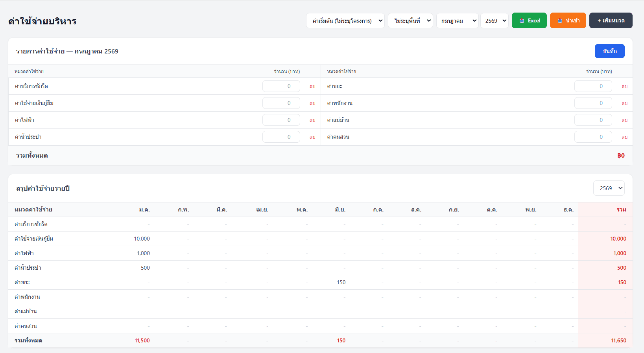Click ลบ link for ค่าใช้จ่ายเงินกู้ยืม
Viewport: 644px width, 353px height.
pyautogui.click(x=312, y=103)
